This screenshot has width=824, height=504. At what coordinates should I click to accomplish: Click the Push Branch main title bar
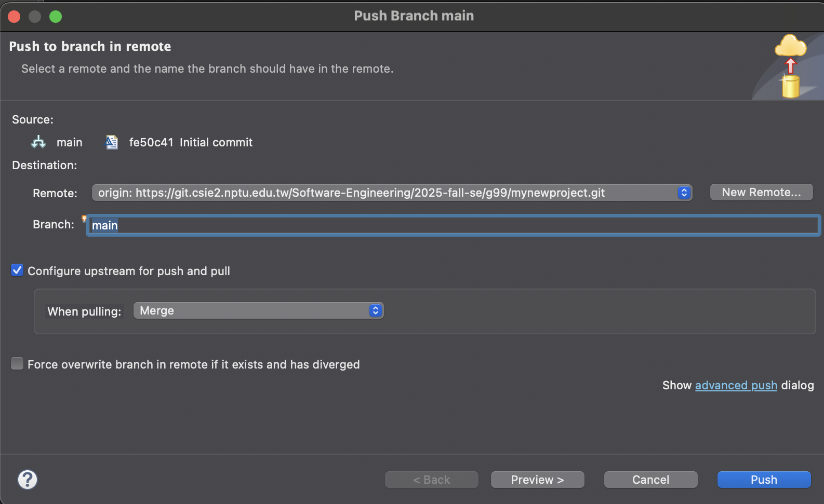click(414, 16)
